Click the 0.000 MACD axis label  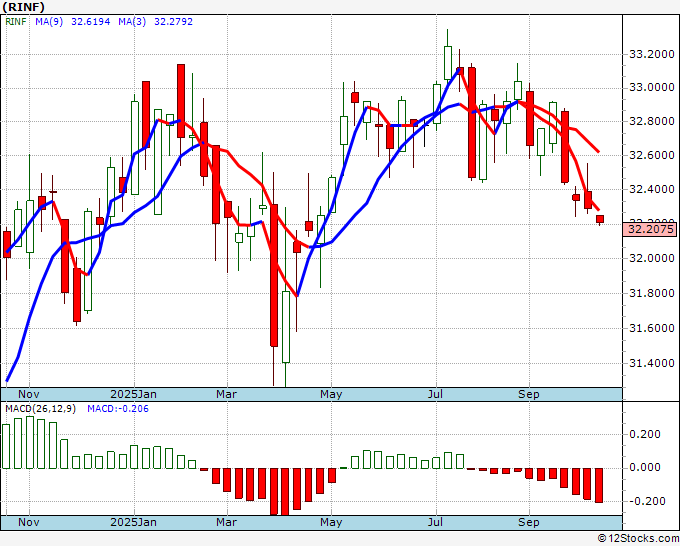coord(644,468)
